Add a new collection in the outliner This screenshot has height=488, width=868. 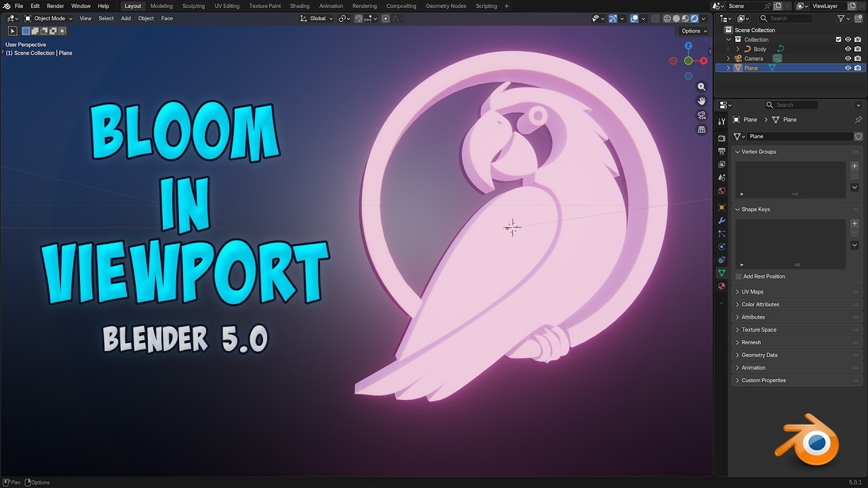coord(859,18)
